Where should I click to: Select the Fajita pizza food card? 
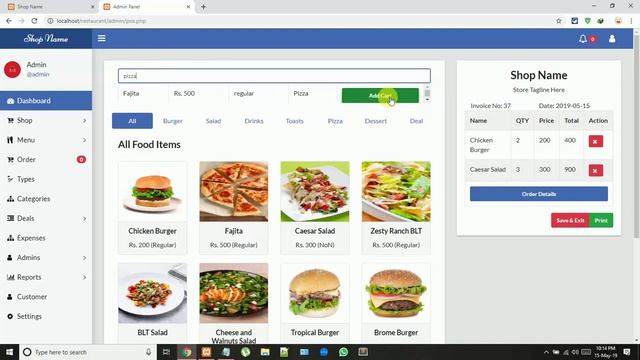[x=233, y=208]
